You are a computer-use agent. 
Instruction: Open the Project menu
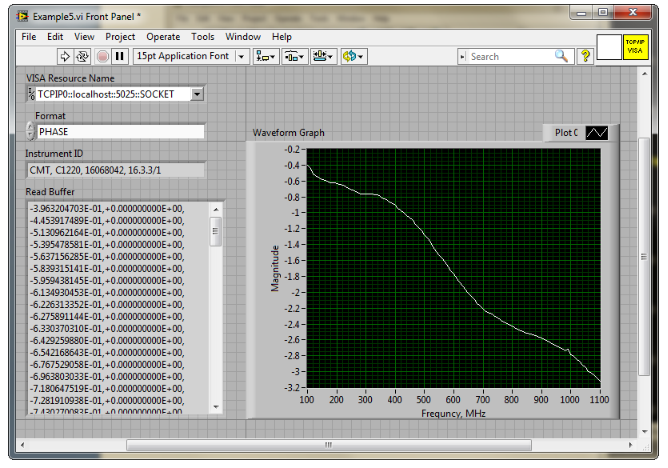120,37
